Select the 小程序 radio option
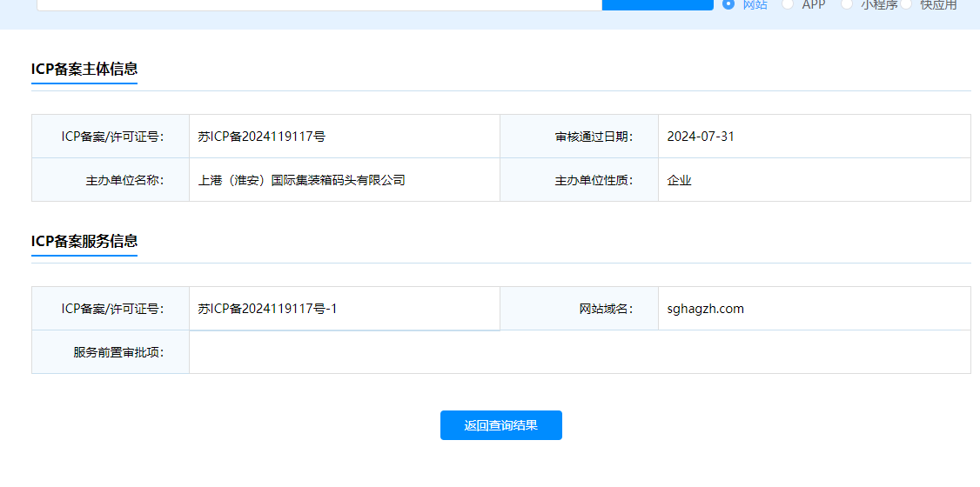 tap(847, 3)
